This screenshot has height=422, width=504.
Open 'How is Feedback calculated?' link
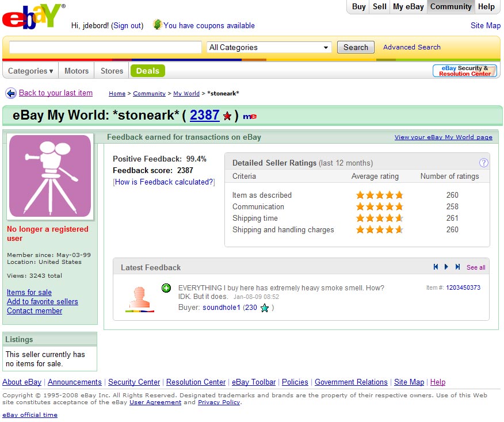tap(164, 182)
